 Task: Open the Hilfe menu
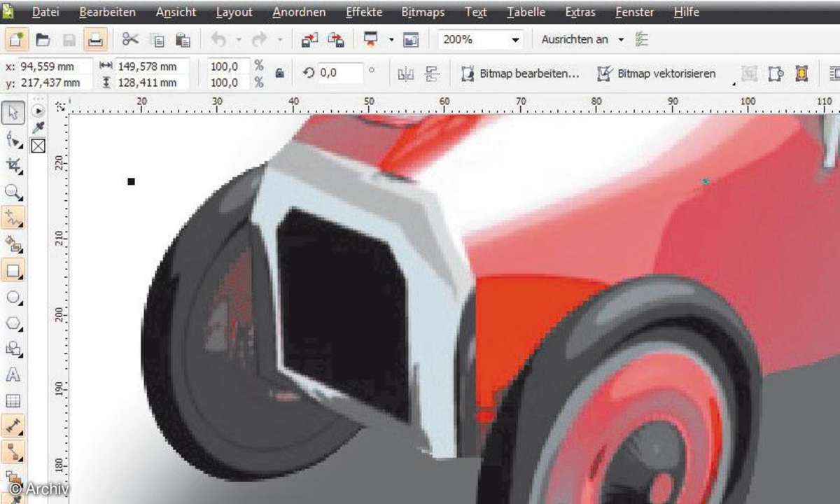point(688,13)
